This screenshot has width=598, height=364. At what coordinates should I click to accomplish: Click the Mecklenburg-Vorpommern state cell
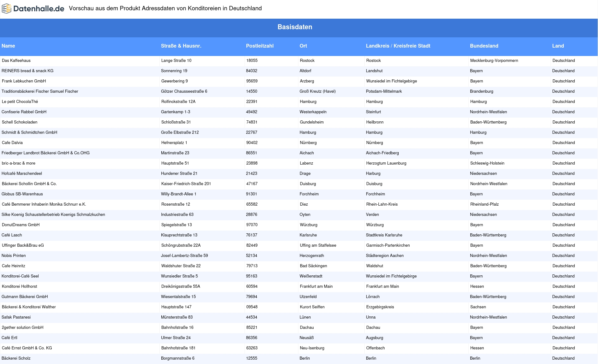(x=494, y=61)
